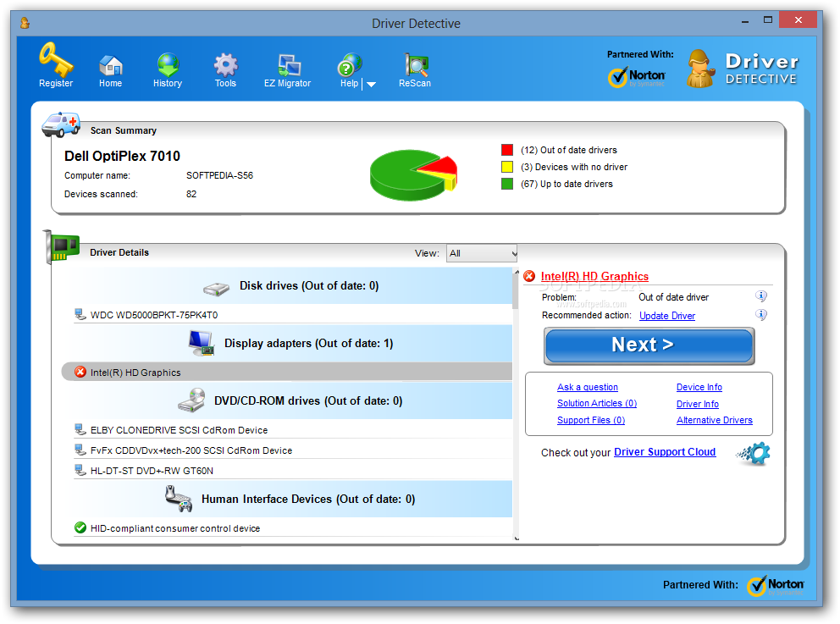
Task: Select HID-compliant consumer control device row
Action: point(292,528)
